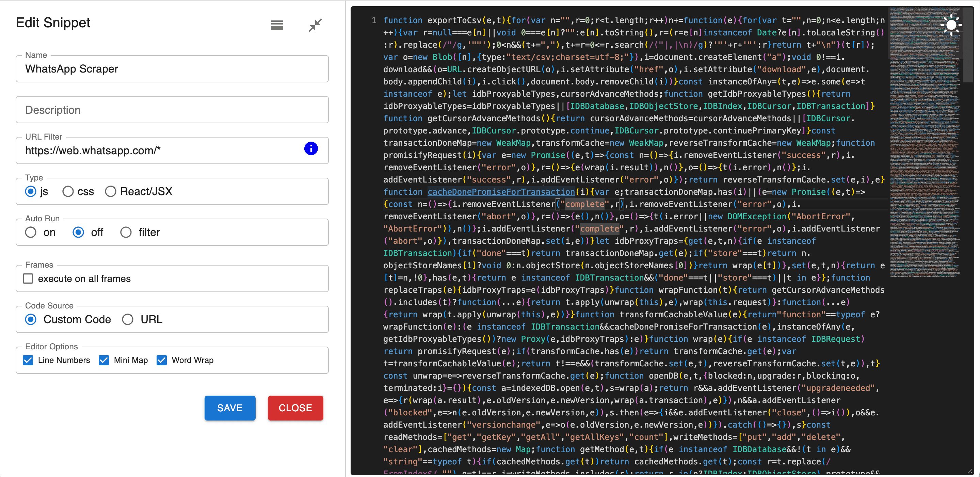Toggle Word Wrap editor option
Image resolution: width=980 pixels, height=477 pixels.
(162, 360)
